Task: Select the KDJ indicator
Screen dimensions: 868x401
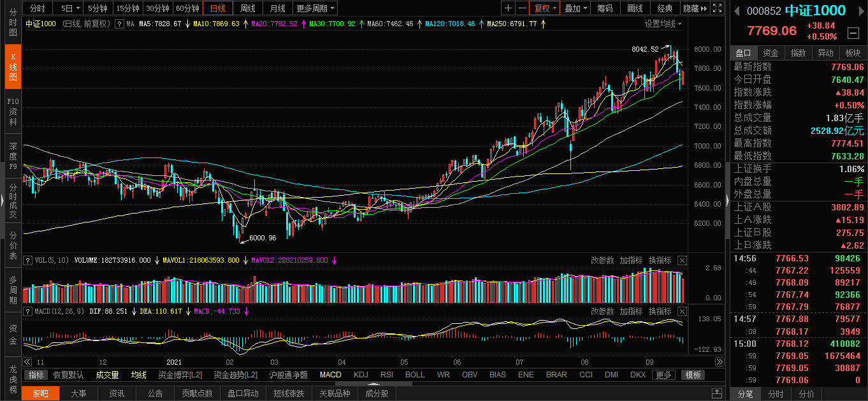Action: pos(361,375)
